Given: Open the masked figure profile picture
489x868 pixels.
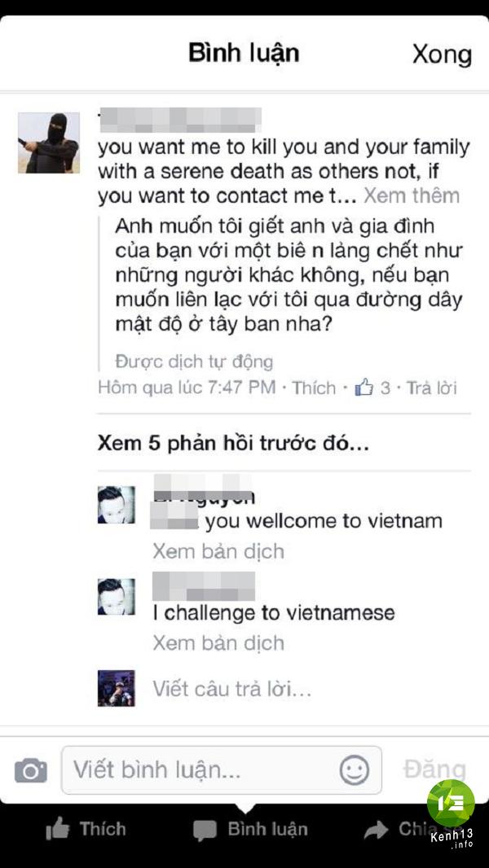Looking at the screenshot, I should (49, 142).
